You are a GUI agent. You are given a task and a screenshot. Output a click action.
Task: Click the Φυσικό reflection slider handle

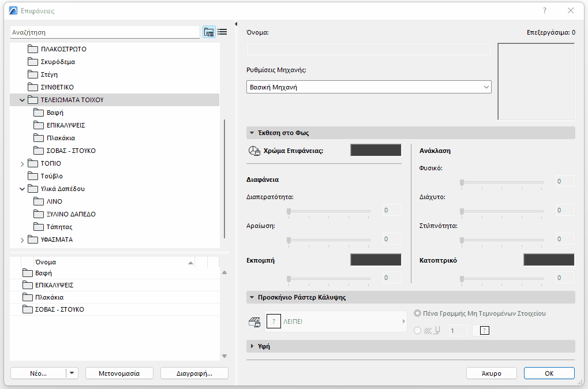click(x=462, y=183)
